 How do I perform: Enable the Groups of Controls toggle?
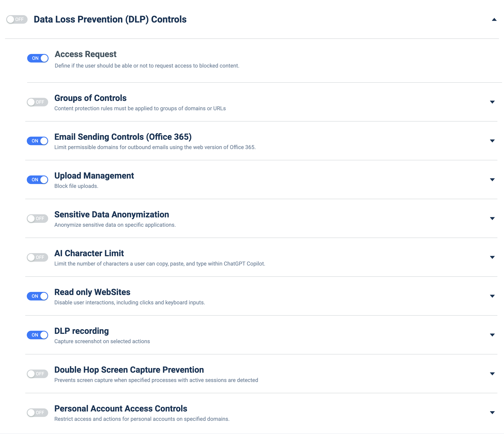[x=37, y=102]
